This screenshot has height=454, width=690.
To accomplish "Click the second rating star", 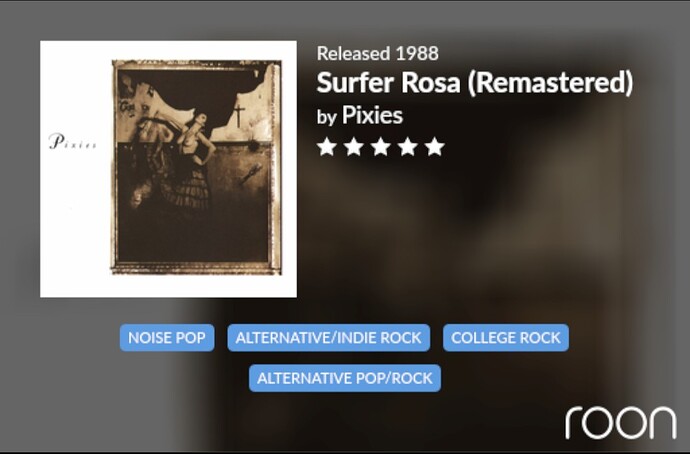I will (354, 146).
